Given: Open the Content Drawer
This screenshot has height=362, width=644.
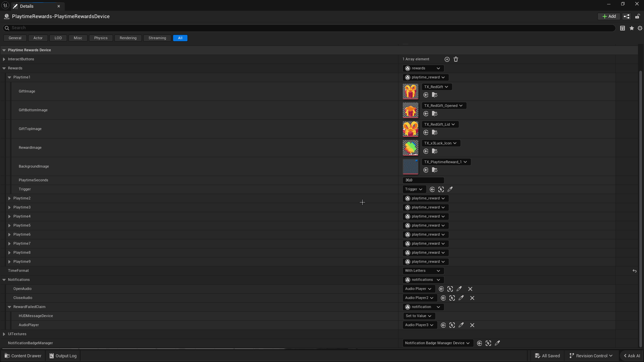Looking at the screenshot, I should 23,356.
